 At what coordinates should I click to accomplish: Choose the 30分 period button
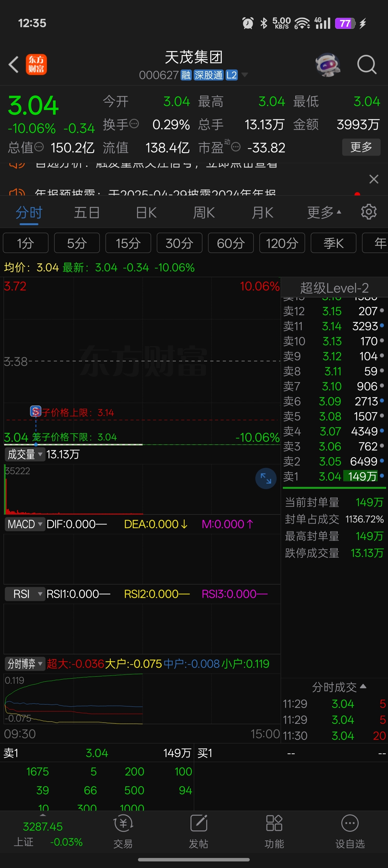pyautogui.click(x=180, y=243)
